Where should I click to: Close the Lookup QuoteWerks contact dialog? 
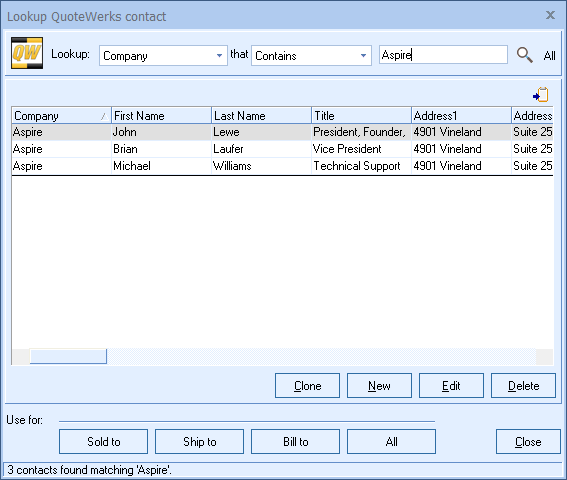[550, 15]
